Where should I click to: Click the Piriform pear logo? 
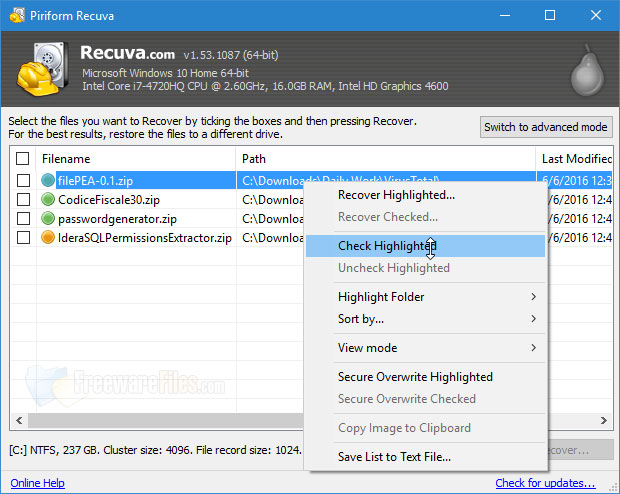point(588,71)
